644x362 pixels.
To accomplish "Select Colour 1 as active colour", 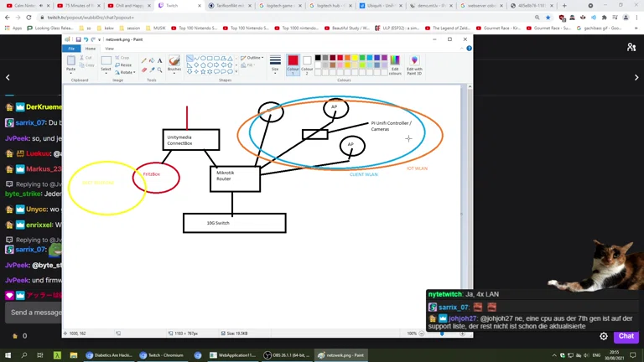I will point(293,64).
